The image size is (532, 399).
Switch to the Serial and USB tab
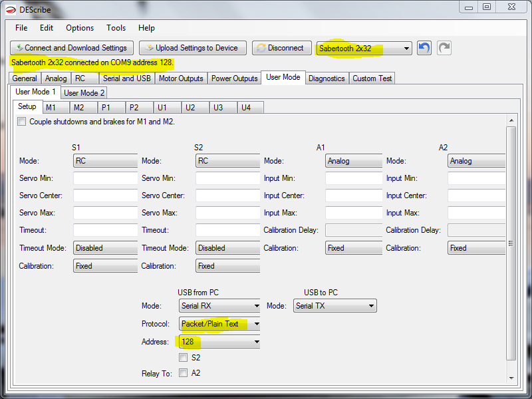[127, 78]
